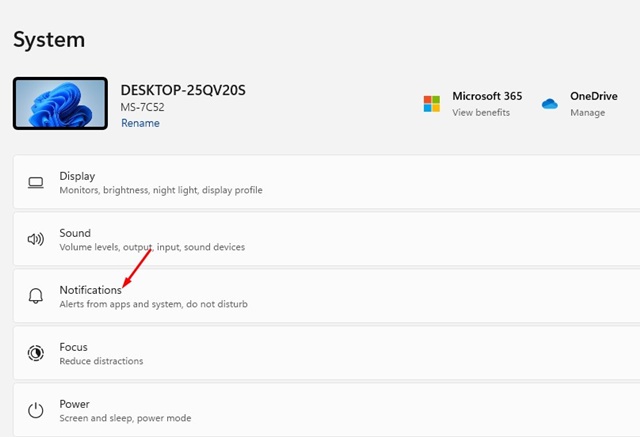Open the Display settings row
The height and width of the screenshot is (437, 640).
327,182
